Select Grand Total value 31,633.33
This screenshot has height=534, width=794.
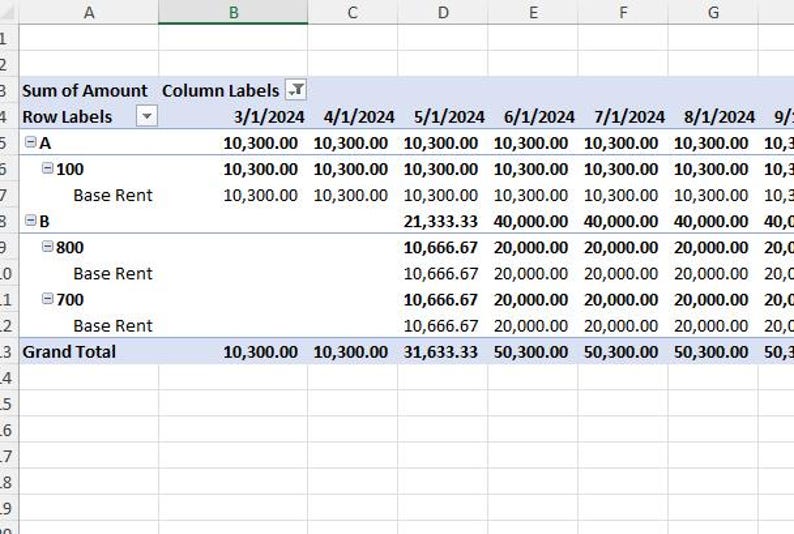point(443,352)
